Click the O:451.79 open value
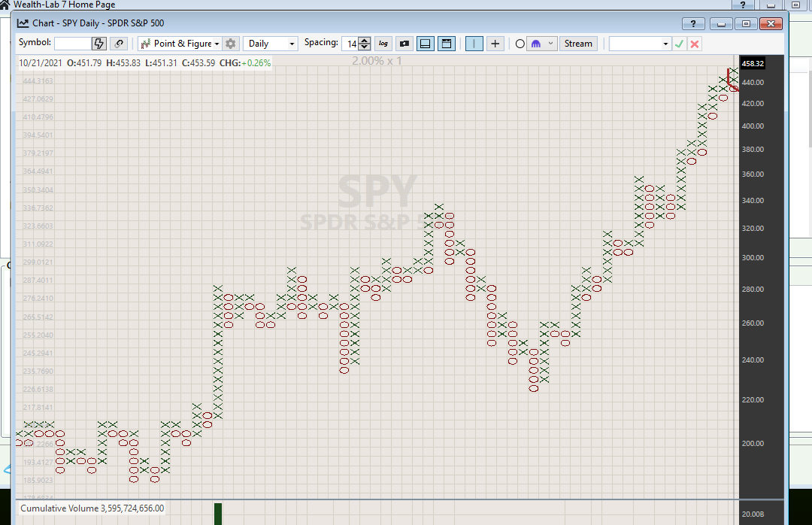 84,63
